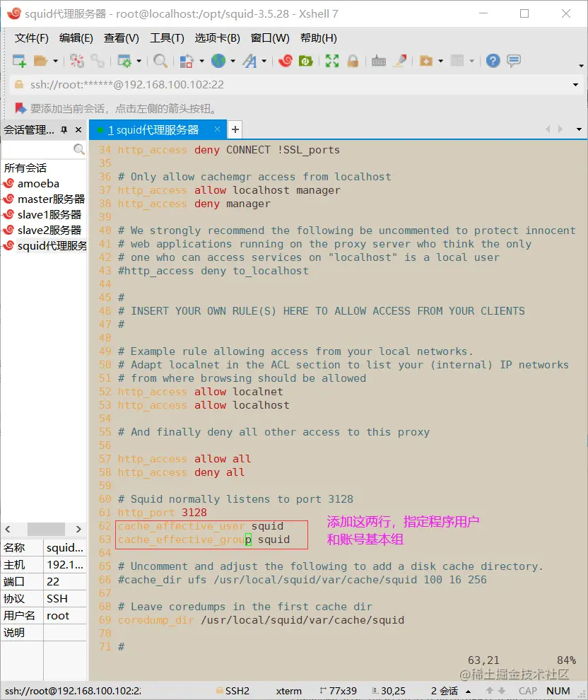Viewport: 588px width, 700px height.
Task: Open the 工具(T) menu
Action: [x=167, y=38]
